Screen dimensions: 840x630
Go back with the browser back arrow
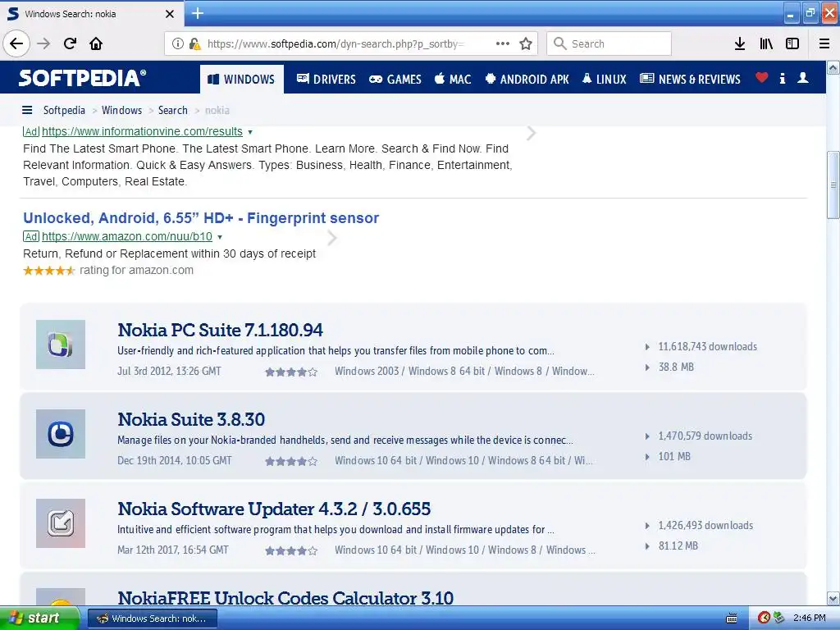(x=16, y=43)
